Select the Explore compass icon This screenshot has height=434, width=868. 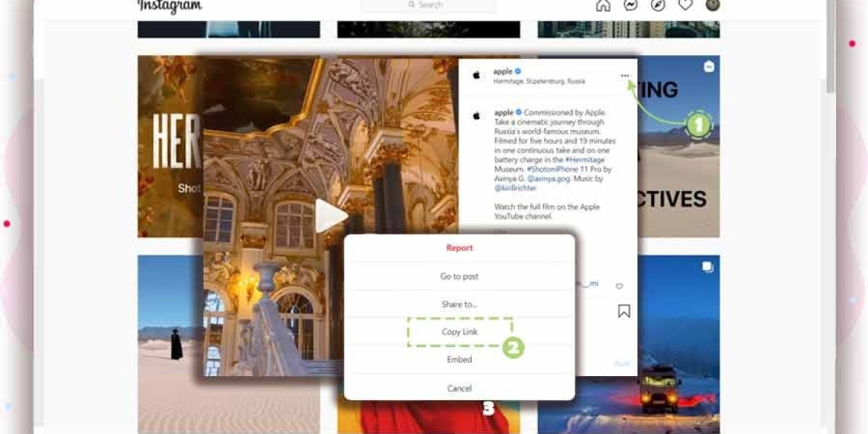pyautogui.click(x=657, y=5)
